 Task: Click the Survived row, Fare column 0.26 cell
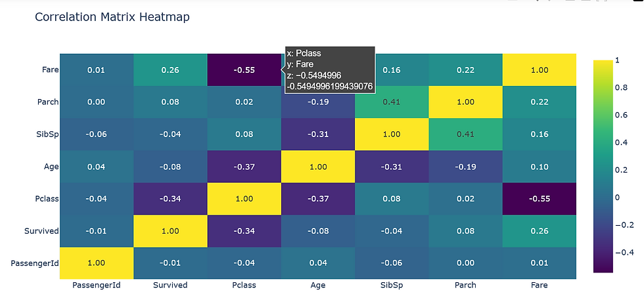539,231
